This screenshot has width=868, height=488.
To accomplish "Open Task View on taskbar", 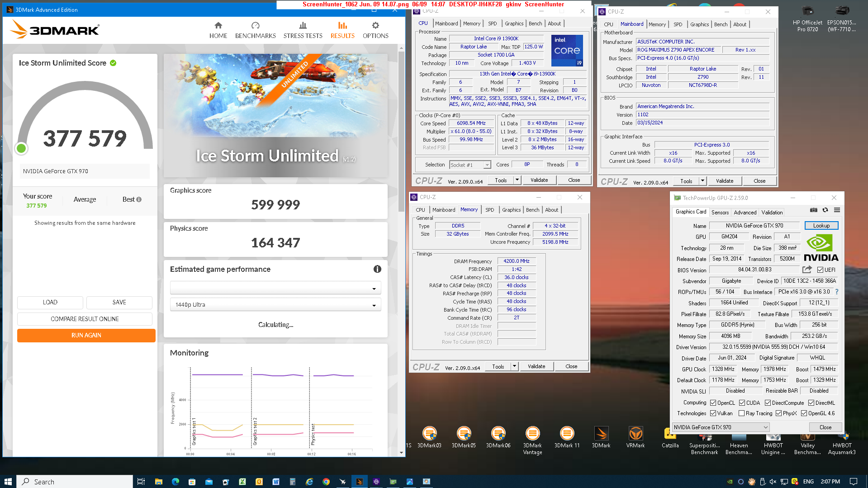I will click(x=141, y=482).
